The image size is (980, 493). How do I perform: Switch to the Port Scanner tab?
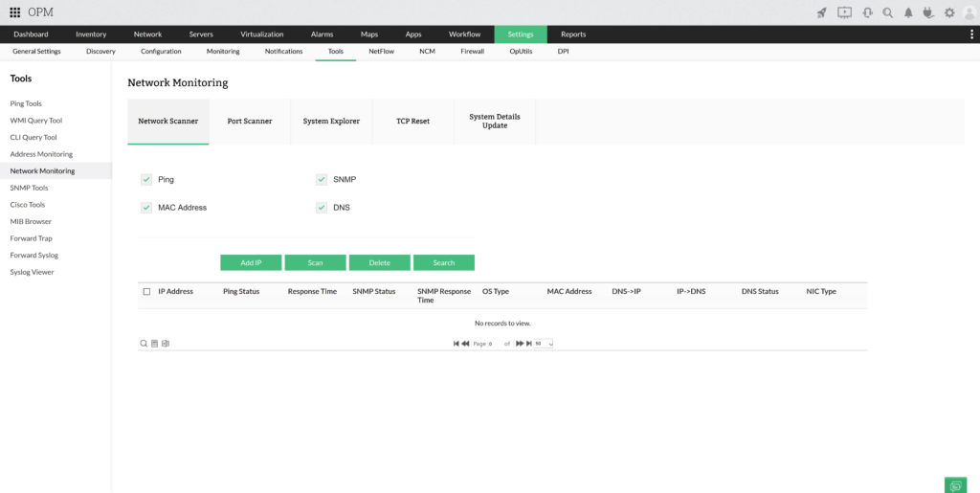250,122
